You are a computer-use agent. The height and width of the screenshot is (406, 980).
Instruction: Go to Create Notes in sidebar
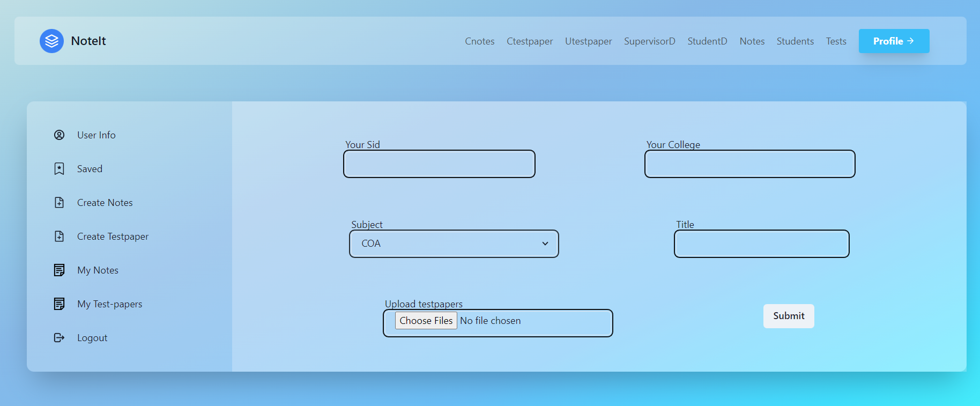(x=105, y=203)
